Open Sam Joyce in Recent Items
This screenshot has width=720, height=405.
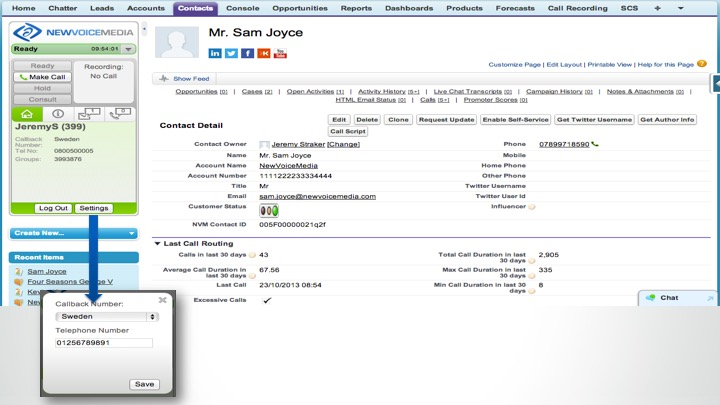coord(47,271)
